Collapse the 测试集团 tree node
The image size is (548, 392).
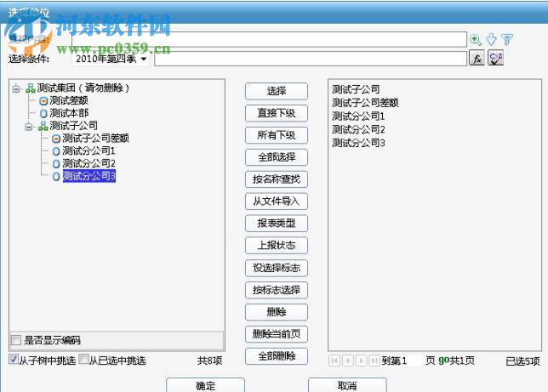pyautogui.click(x=16, y=88)
